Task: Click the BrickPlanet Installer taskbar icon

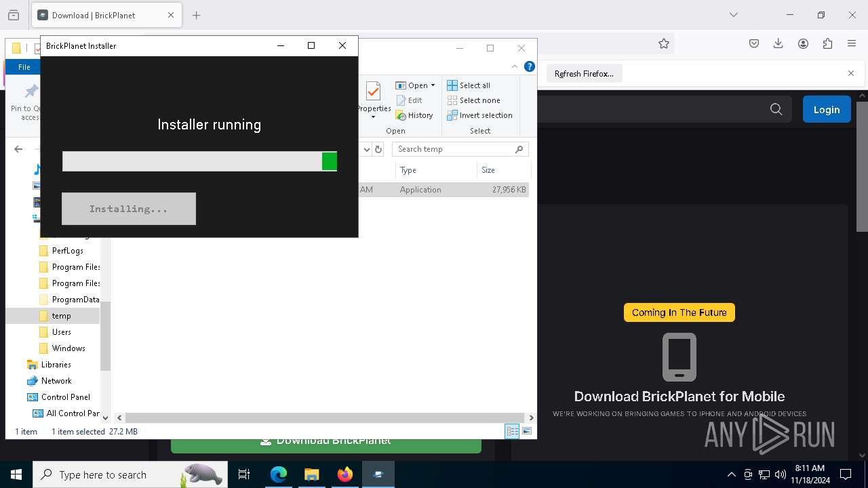Action: point(378,474)
